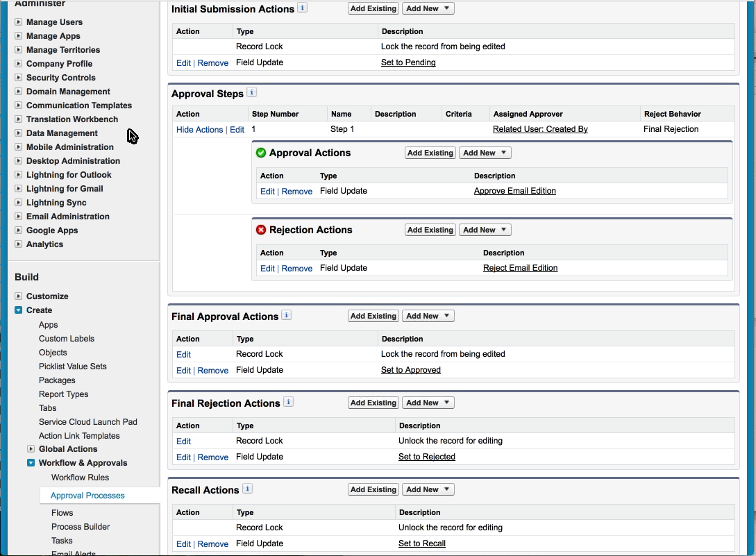Remove the Set to Rejected field update
The image size is (756, 556).
(212, 457)
